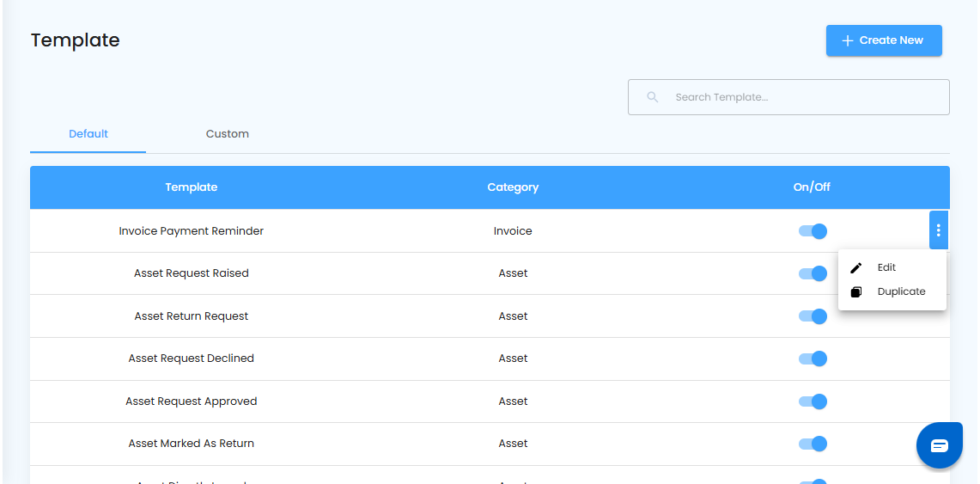Switch to the Custom tab
This screenshot has width=980, height=484.
tap(228, 134)
